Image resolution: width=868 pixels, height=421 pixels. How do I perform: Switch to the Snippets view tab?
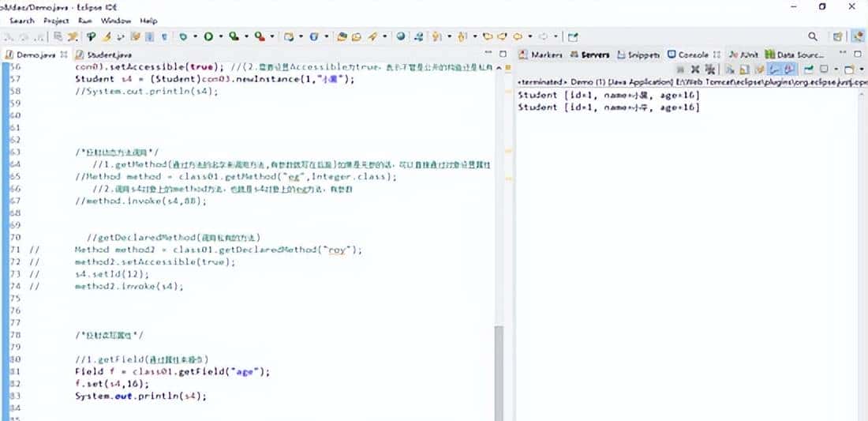[639, 55]
